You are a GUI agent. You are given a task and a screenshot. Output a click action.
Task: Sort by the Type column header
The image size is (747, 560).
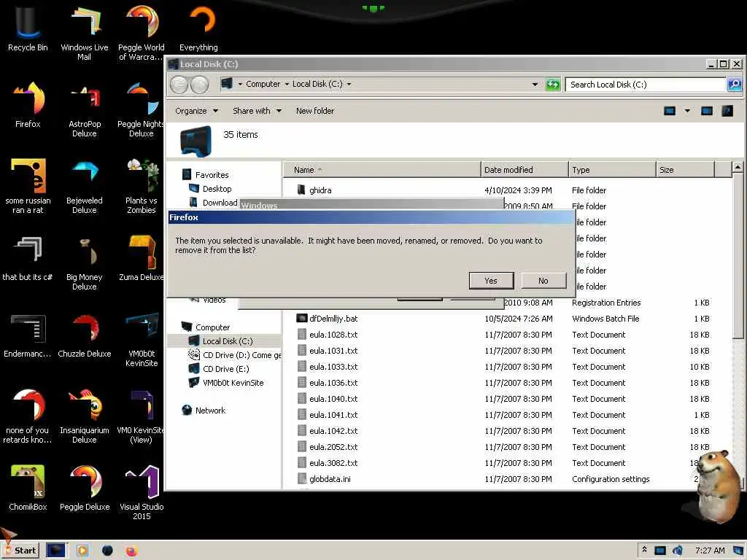pyautogui.click(x=612, y=170)
